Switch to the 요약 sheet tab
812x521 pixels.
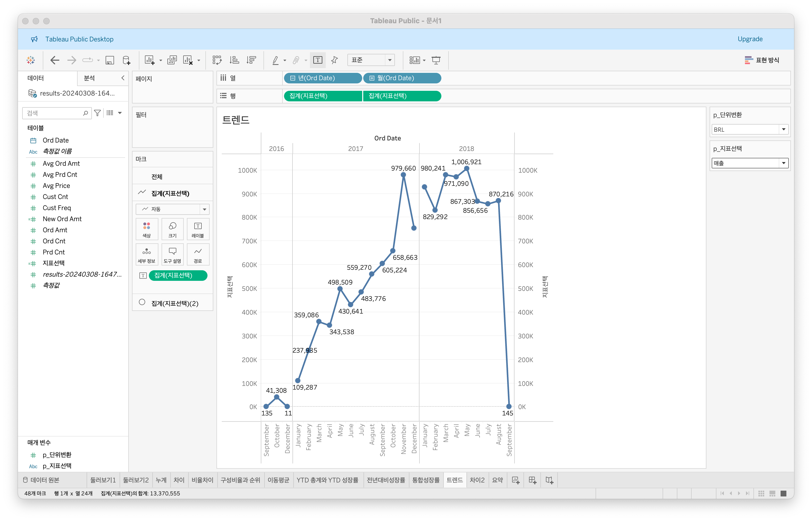pyautogui.click(x=497, y=480)
